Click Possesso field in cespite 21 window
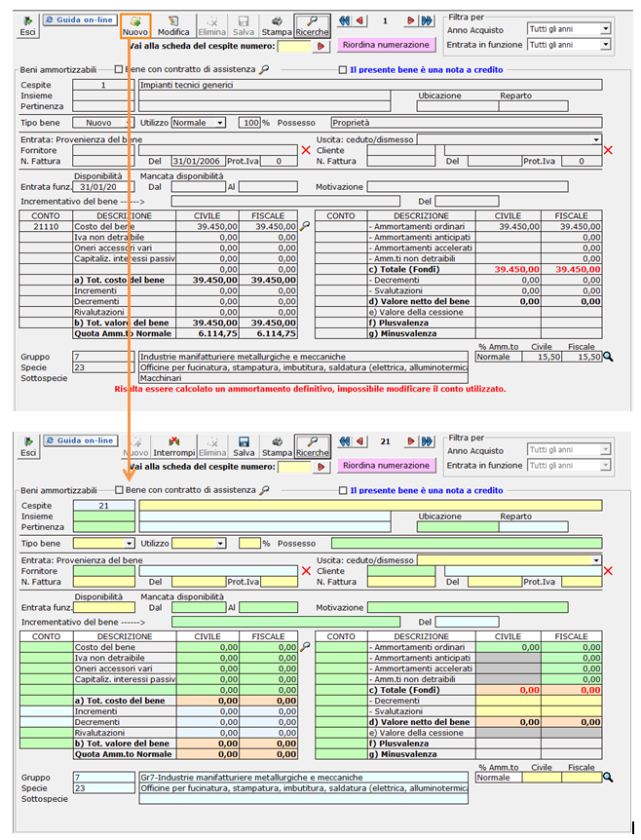This screenshot has width=641, height=840. [x=467, y=543]
